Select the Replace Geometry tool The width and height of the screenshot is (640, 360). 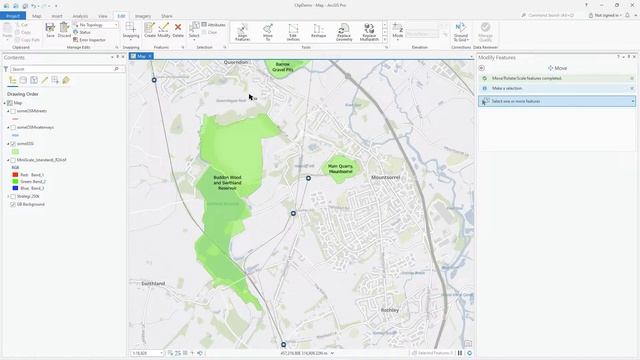tap(344, 32)
